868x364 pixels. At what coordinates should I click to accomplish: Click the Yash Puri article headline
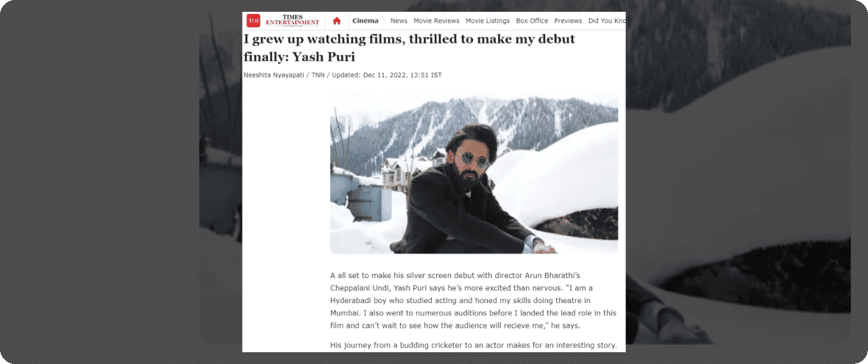410,48
